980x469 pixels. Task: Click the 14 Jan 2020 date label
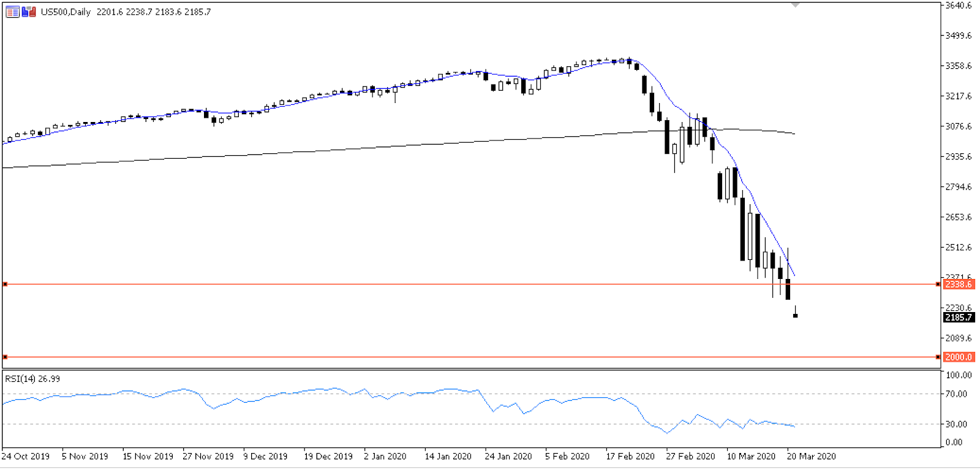448,457
